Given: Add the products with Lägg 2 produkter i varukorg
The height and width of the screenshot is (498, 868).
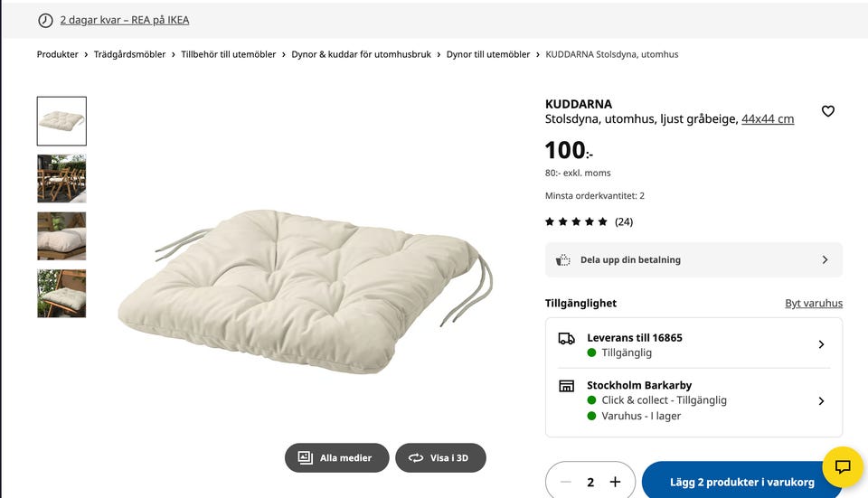Looking at the screenshot, I should click(741, 482).
